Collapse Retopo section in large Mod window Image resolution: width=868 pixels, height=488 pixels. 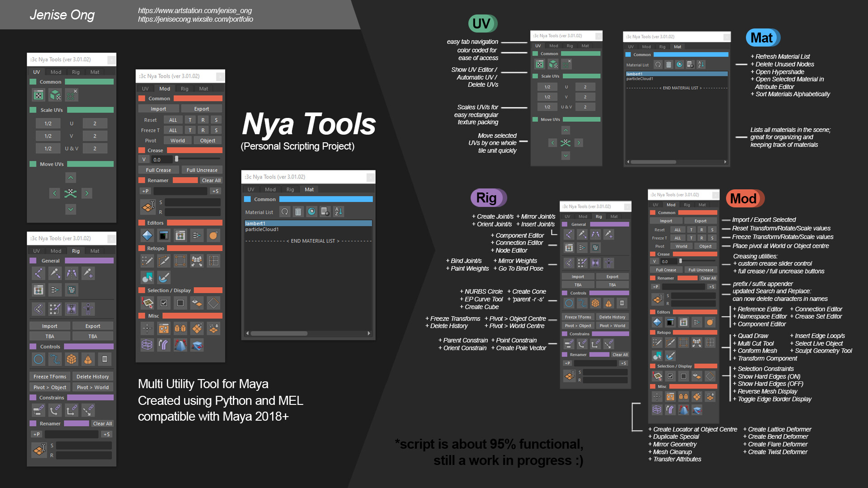tap(142, 248)
